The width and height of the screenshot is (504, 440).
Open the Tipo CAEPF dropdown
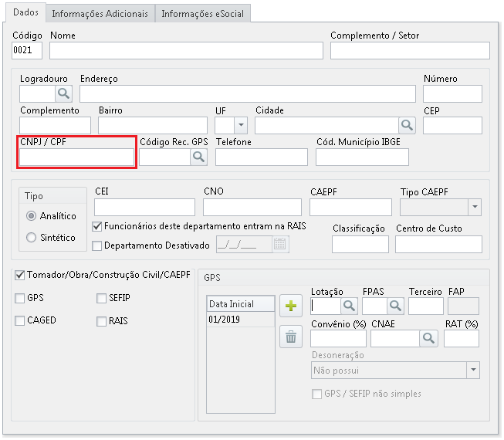[474, 207]
